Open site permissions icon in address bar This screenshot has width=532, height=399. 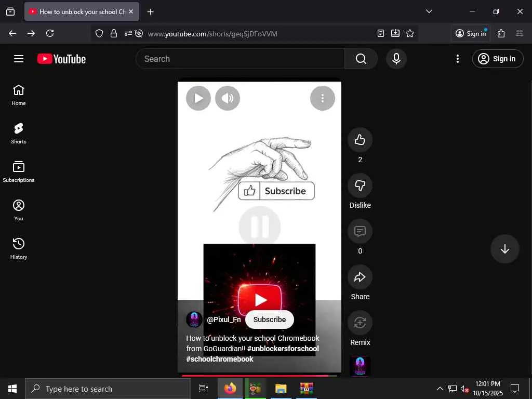(128, 33)
